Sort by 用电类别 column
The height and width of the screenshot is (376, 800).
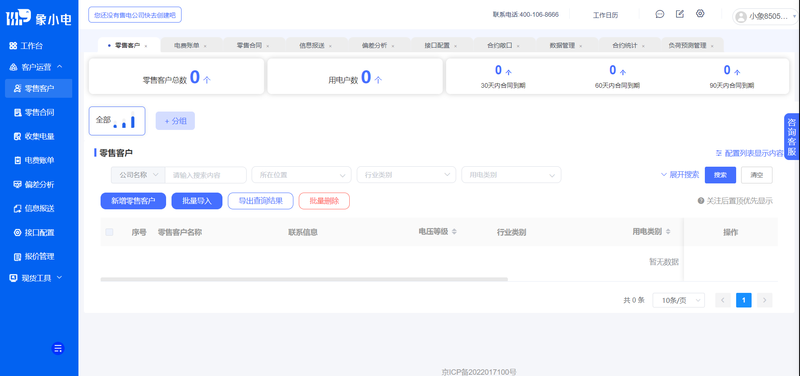click(x=668, y=232)
